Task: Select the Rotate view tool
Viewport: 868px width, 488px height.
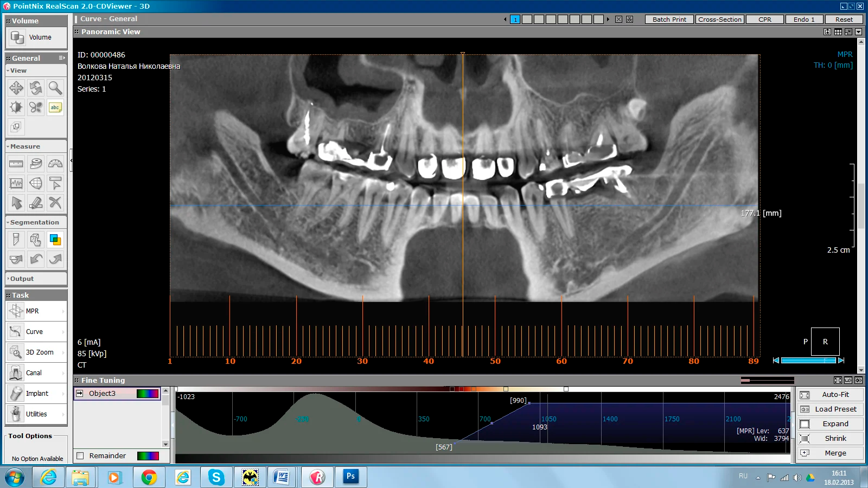Action: coord(36,88)
